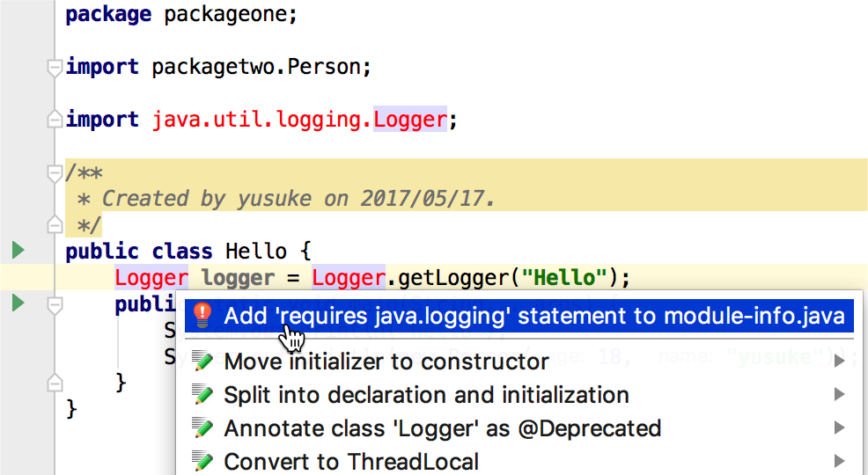
Task: Click the red quick-fix bulb icon
Action: click(202, 315)
